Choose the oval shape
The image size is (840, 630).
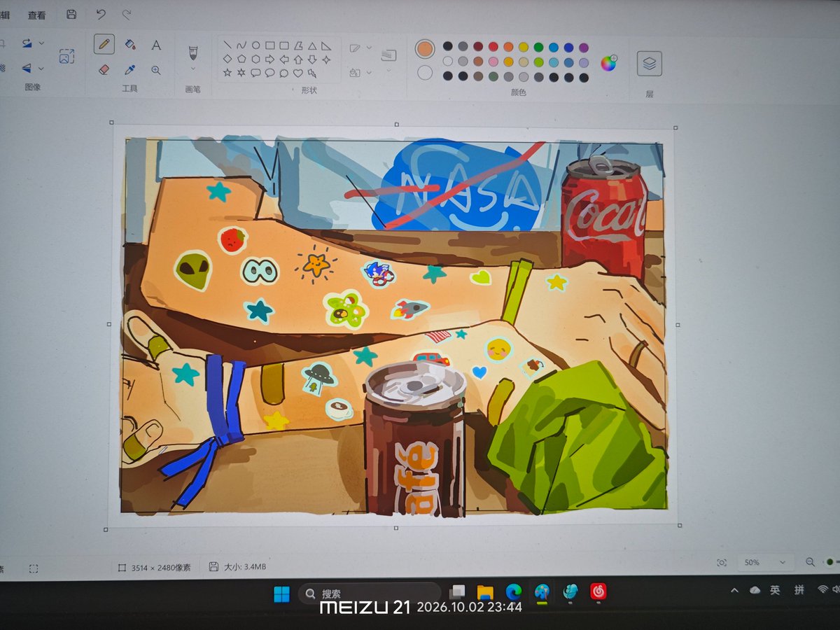tap(255, 45)
